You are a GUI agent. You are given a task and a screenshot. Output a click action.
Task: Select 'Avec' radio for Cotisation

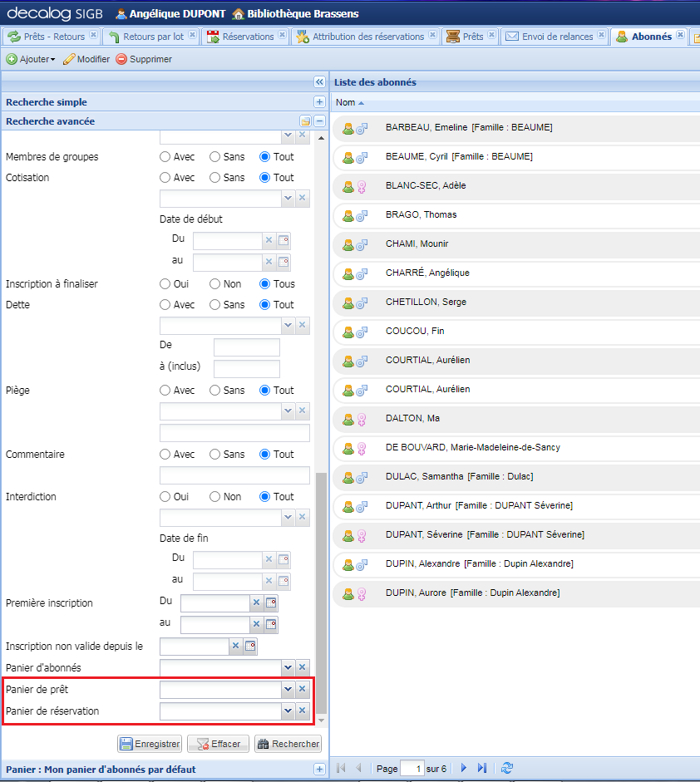165,177
